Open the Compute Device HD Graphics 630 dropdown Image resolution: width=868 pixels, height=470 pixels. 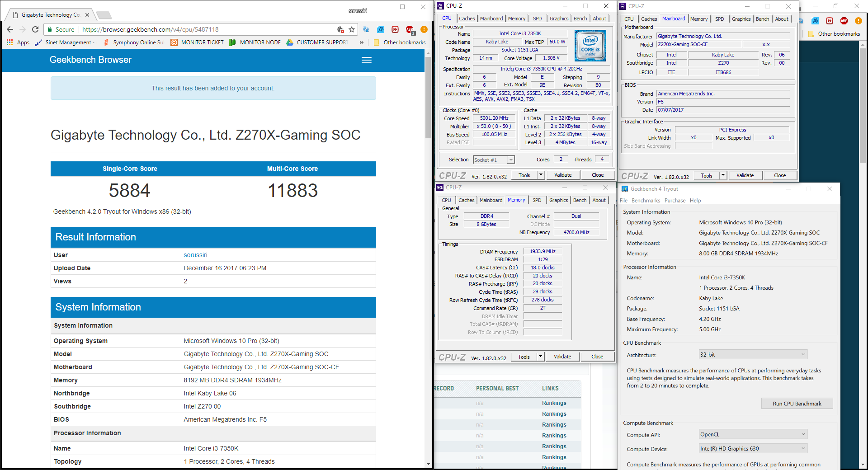tap(753, 449)
